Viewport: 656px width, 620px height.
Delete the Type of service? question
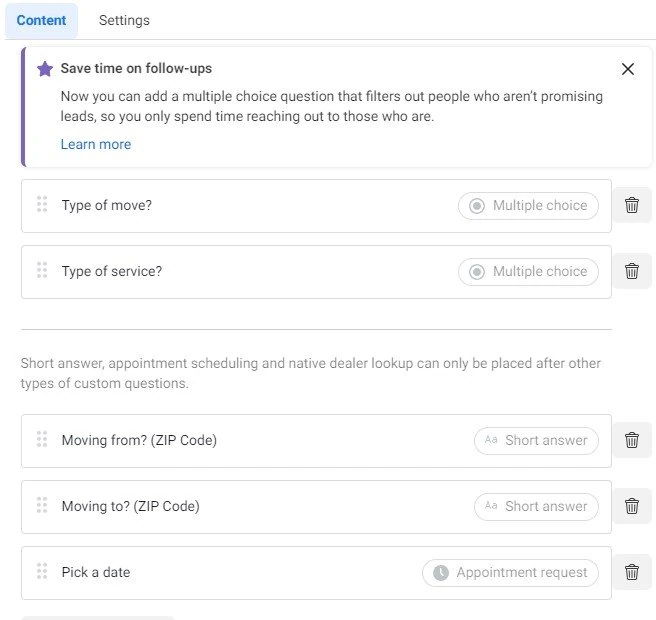click(x=632, y=271)
